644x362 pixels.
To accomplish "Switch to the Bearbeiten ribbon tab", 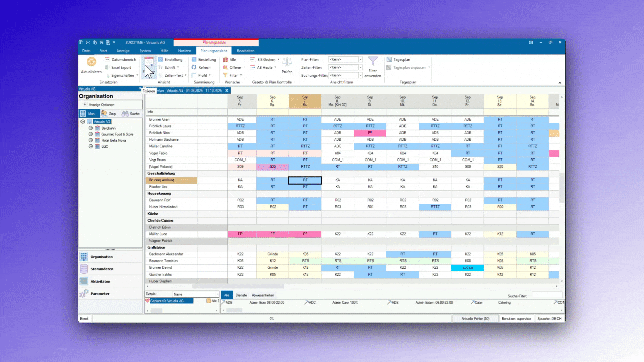I will 246,51.
